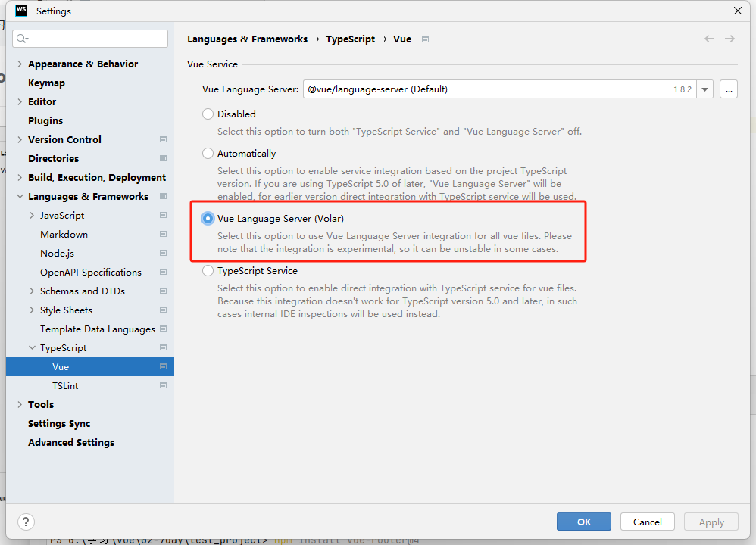Viewport: 756px width, 545px height.
Task: Select the Disabled radio option
Action: (x=208, y=114)
